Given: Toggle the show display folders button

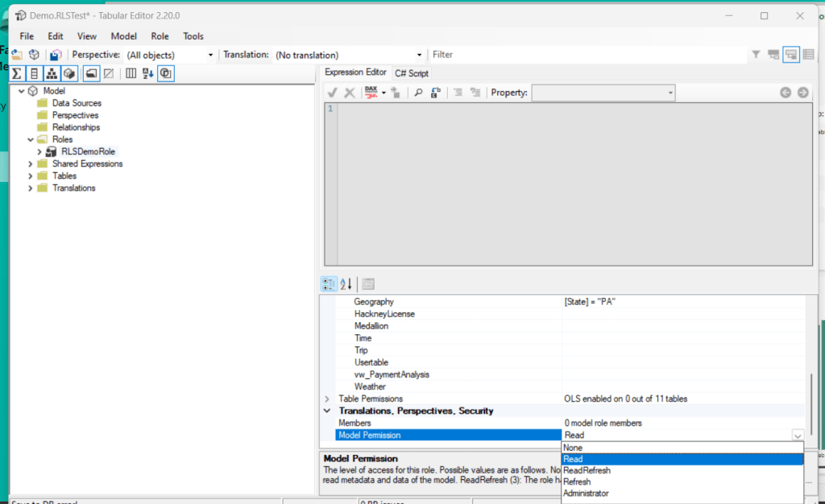Looking at the screenshot, I should click(x=91, y=74).
